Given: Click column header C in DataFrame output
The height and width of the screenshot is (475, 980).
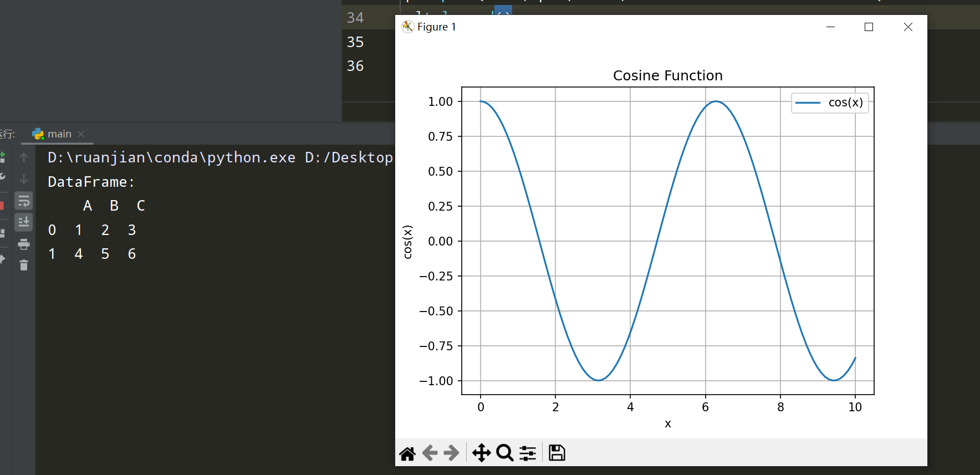Looking at the screenshot, I should pyautogui.click(x=141, y=206).
